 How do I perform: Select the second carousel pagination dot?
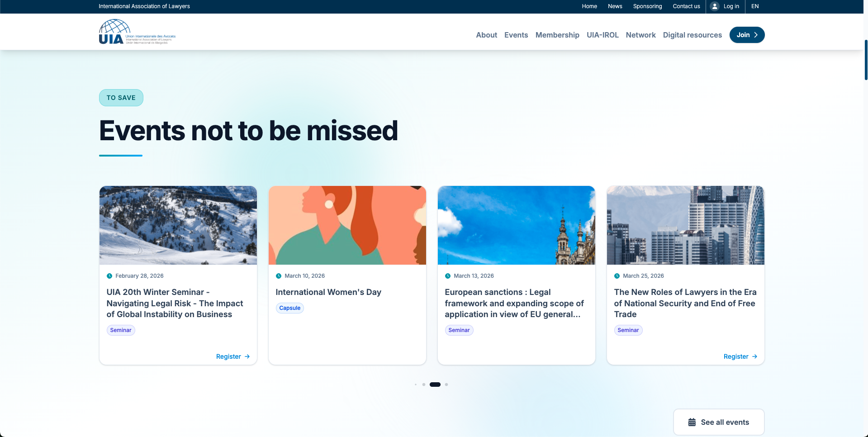(424, 385)
